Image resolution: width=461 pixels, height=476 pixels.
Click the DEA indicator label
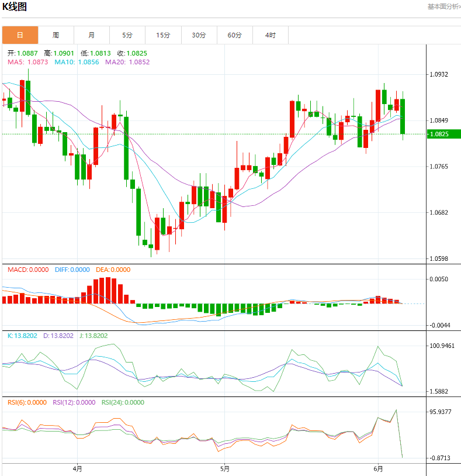pyautogui.click(x=113, y=270)
